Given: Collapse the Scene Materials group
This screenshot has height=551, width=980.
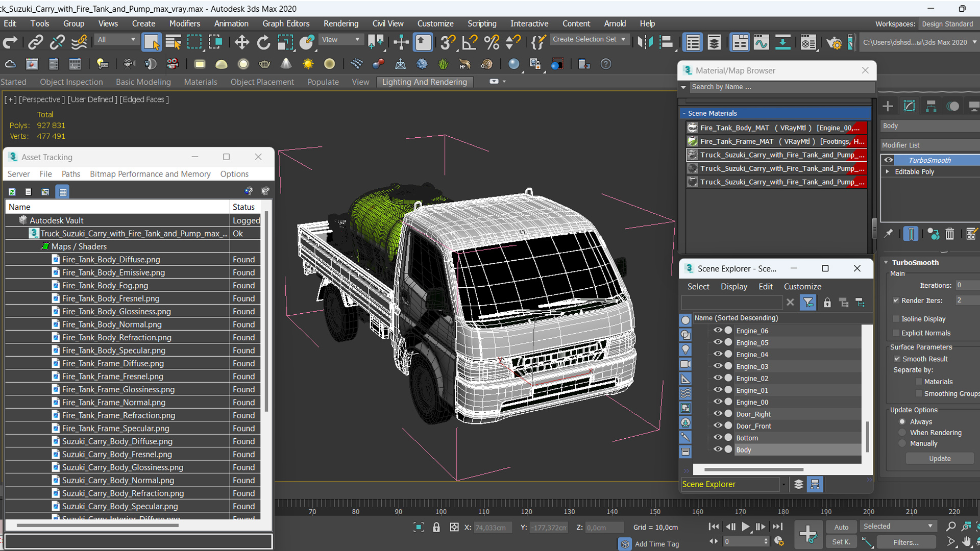Looking at the screenshot, I should coord(684,113).
